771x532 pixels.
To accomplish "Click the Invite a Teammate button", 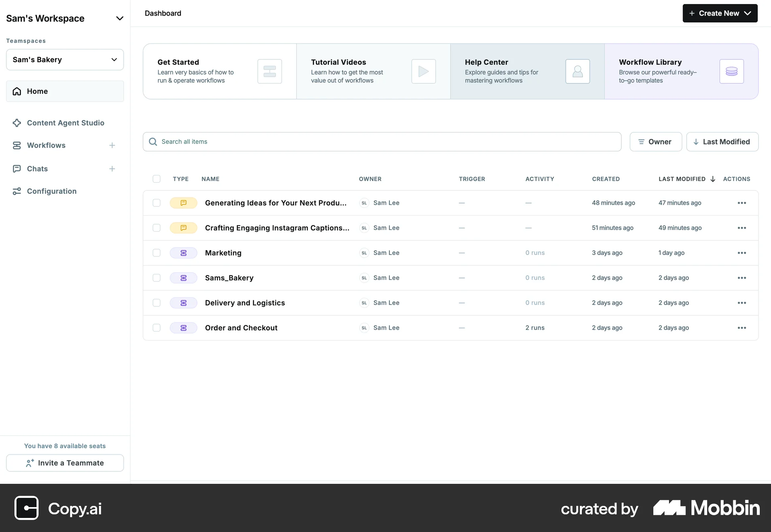I will coord(65,463).
